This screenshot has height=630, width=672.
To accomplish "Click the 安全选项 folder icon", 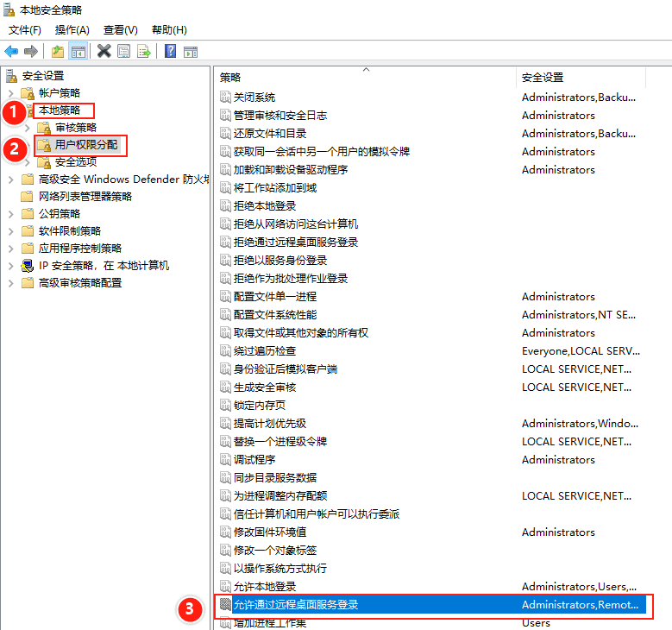I will [x=44, y=162].
